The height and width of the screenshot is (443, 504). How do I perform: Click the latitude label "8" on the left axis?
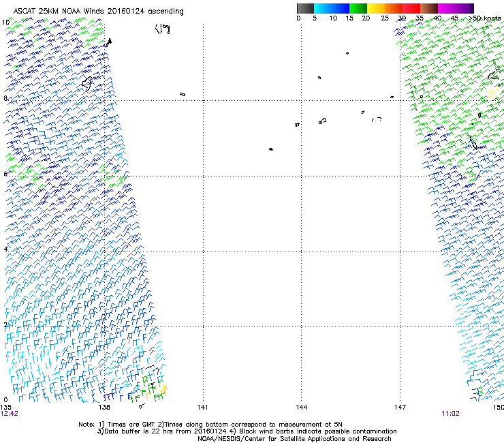[x=5, y=98]
